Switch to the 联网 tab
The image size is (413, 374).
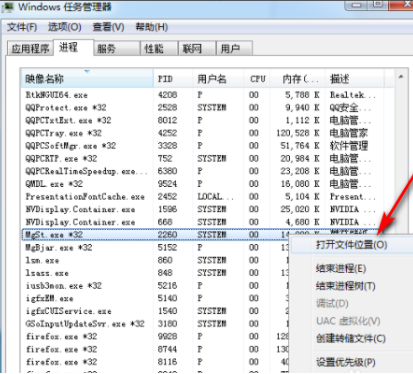coord(197,49)
